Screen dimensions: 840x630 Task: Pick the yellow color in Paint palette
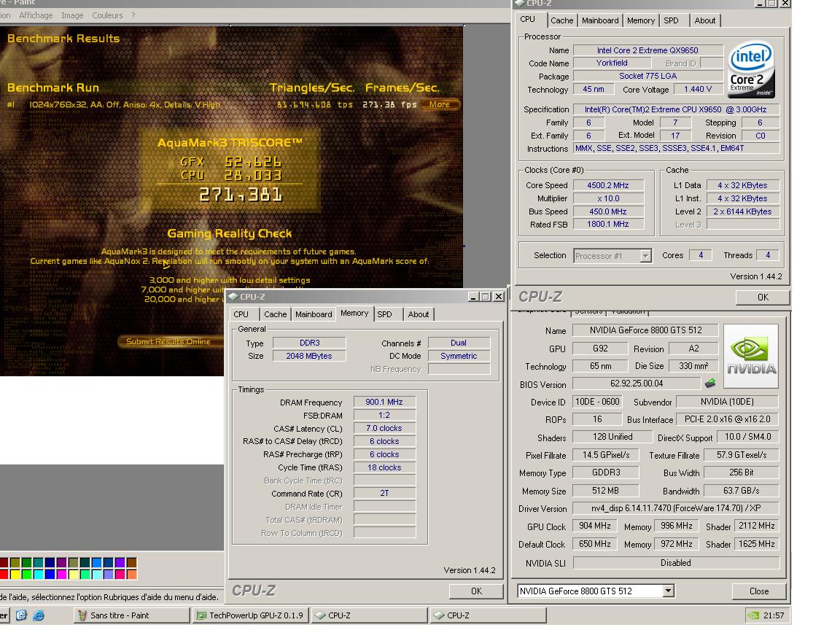(15, 575)
